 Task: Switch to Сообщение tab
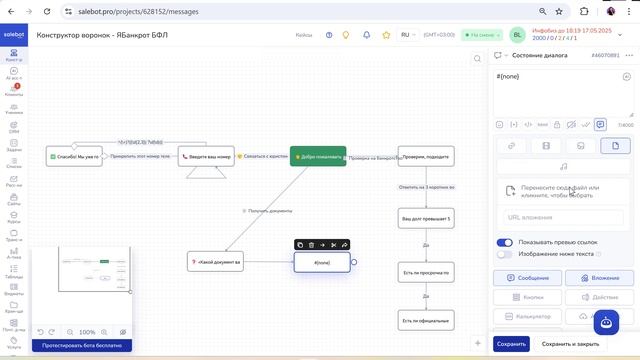527,278
